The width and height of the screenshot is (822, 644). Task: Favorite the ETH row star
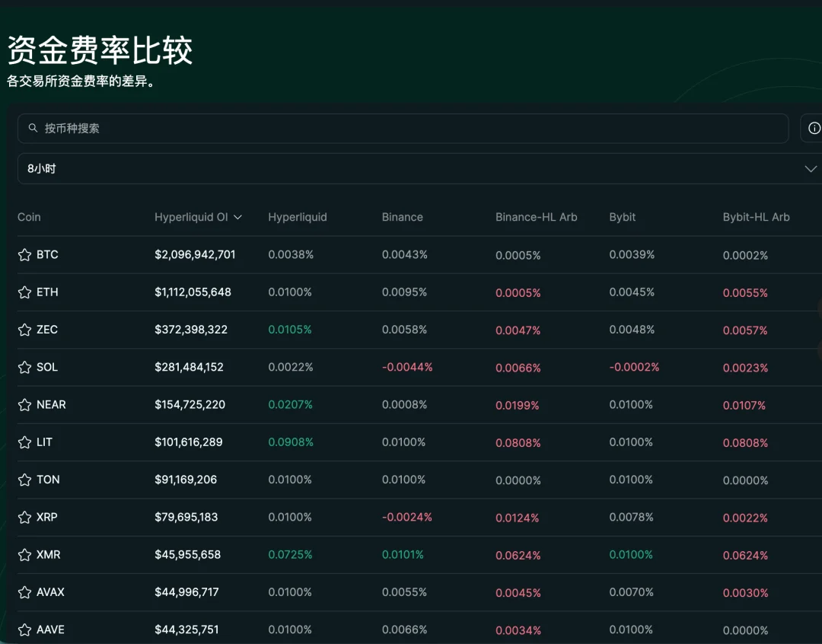click(x=24, y=292)
